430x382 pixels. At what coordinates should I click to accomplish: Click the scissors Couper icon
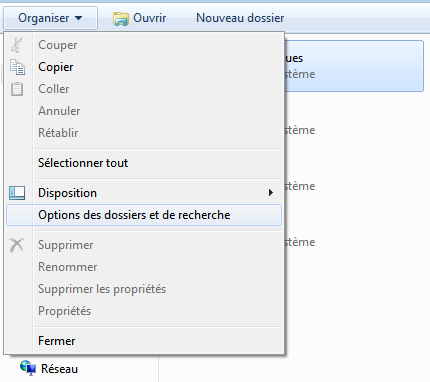click(17, 45)
